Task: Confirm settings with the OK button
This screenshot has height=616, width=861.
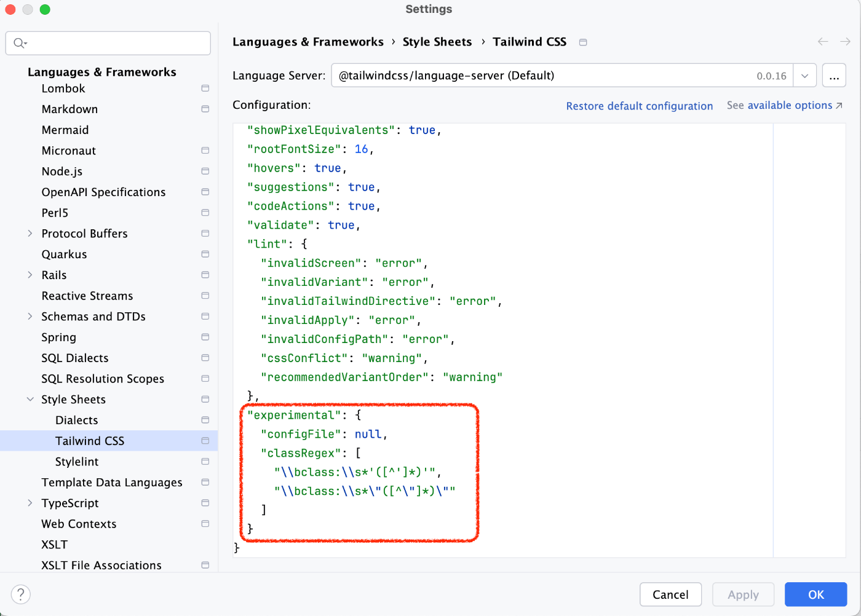Action: coord(815,594)
